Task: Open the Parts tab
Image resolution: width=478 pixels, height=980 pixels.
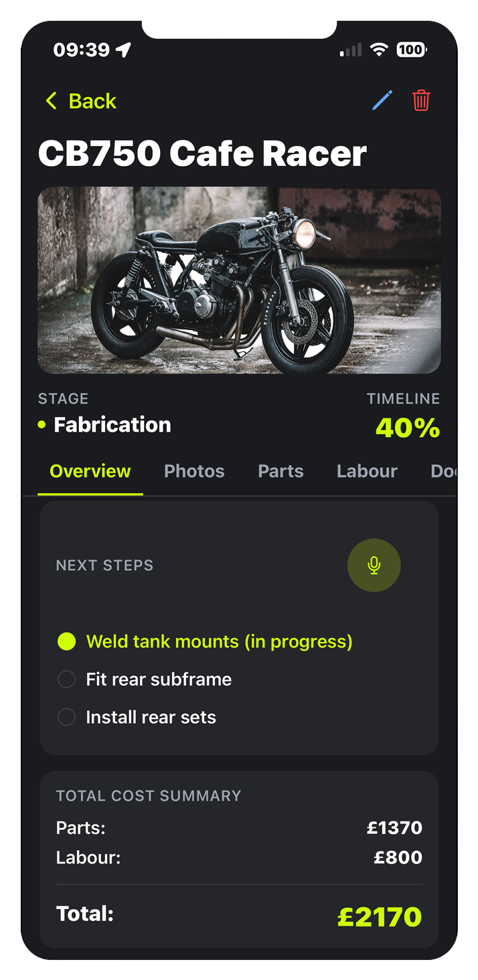Action: click(x=281, y=471)
